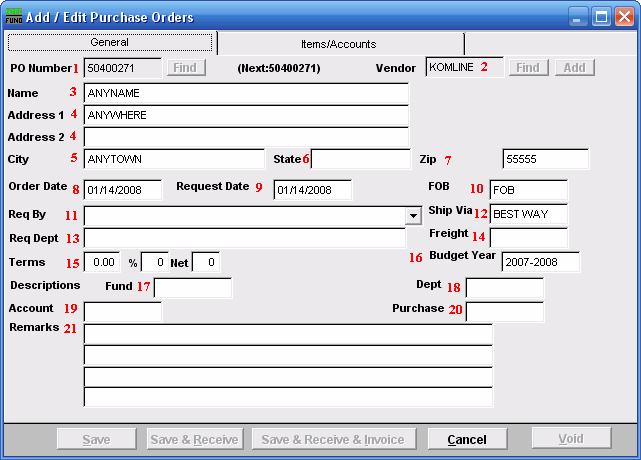Viewport: 641px width, 460px height.
Task: Click the Zip code field
Action: (544, 159)
